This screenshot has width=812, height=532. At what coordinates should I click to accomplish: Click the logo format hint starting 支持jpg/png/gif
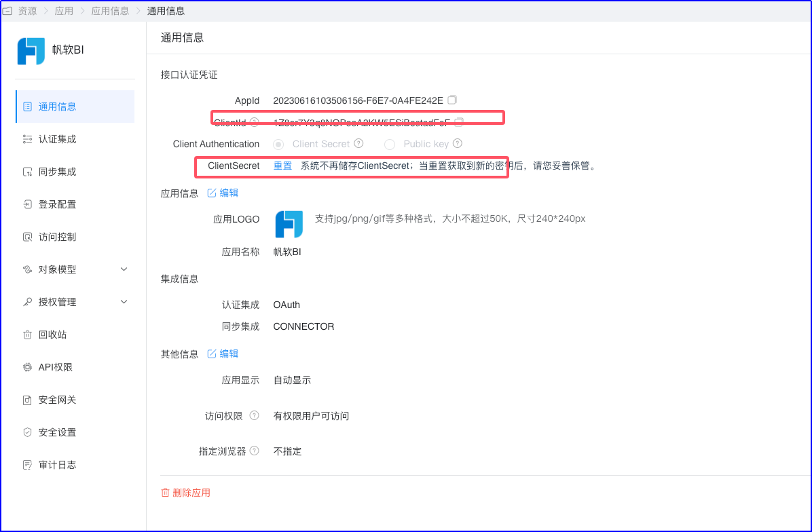(x=450, y=219)
